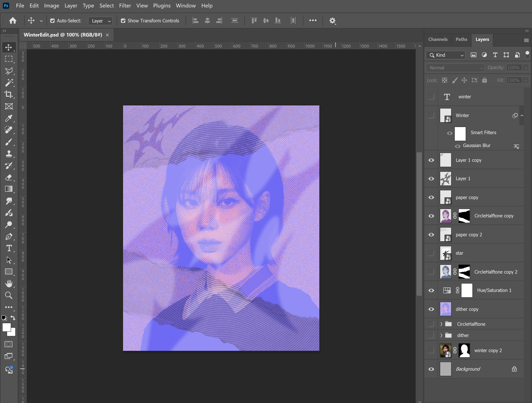
Task: Click the Gaussian Blur smart filter
Action: pyautogui.click(x=476, y=146)
